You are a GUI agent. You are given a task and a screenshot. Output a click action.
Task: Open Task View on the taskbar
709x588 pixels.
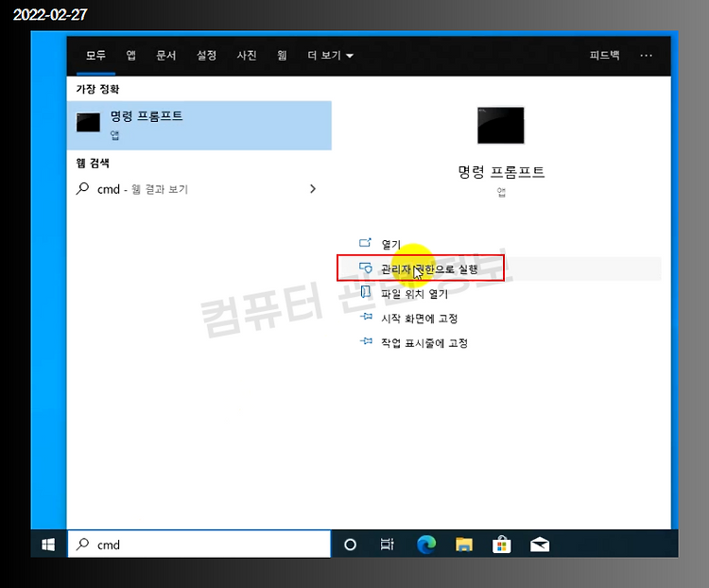click(x=388, y=545)
